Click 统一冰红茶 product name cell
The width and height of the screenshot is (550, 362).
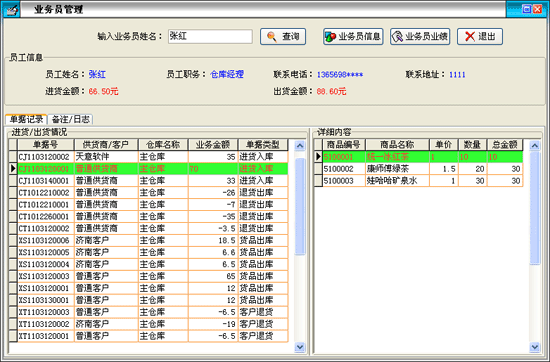[397, 157]
